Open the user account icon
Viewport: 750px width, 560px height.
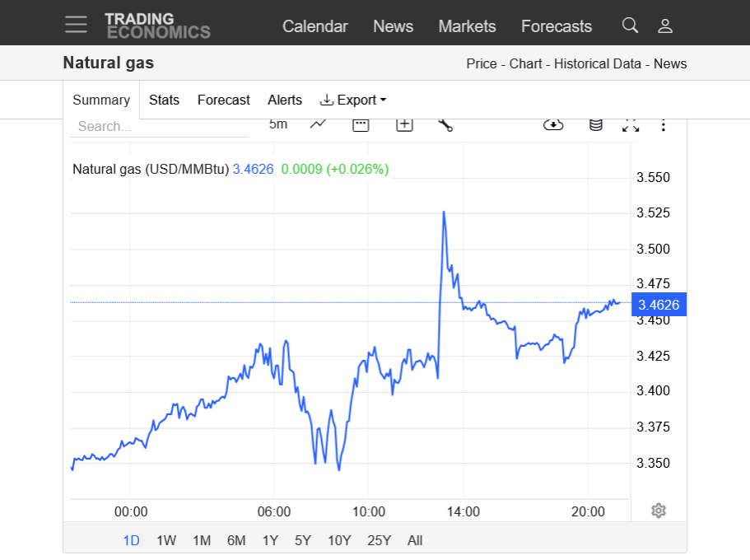pyautogui.click(x=665, y=26)
